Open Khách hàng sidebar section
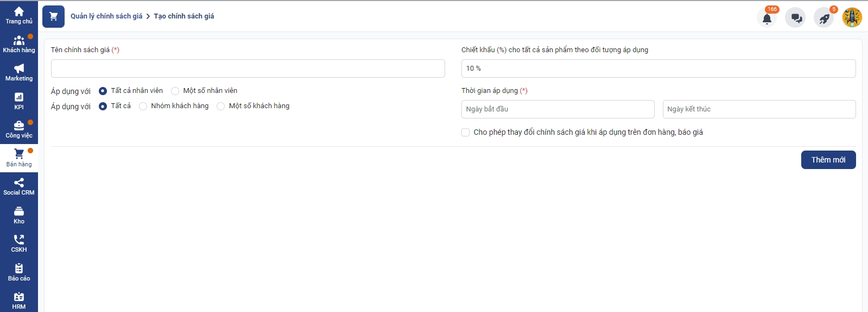The image size is (868, 312). tap(19, 44)
